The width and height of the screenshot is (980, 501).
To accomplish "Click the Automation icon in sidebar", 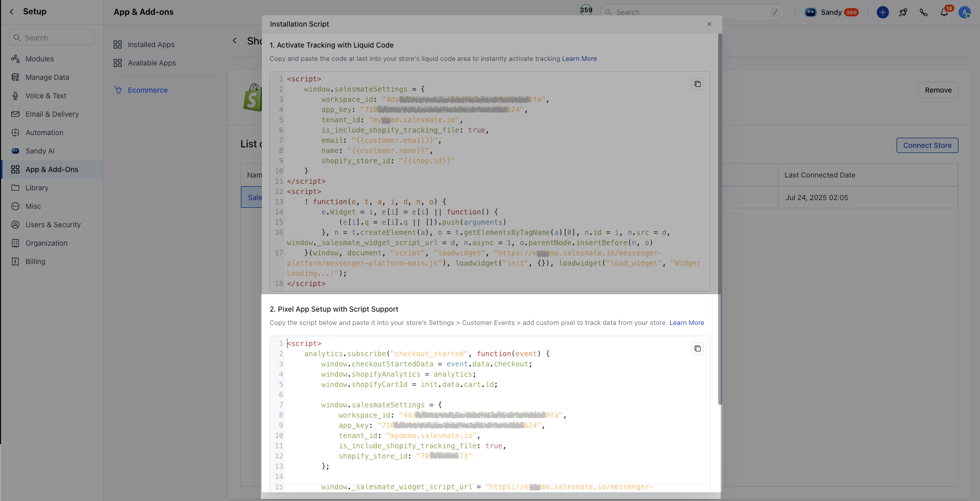I will (15, 133).
